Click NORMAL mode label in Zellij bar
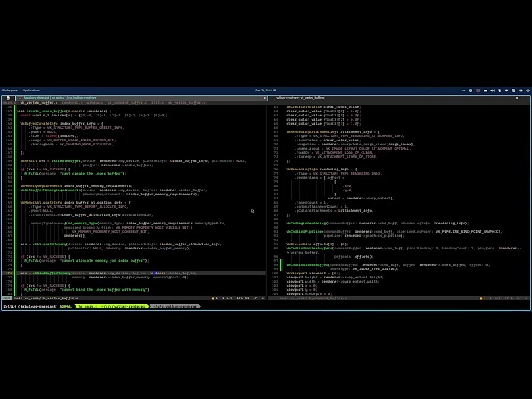 click(66, 307)
